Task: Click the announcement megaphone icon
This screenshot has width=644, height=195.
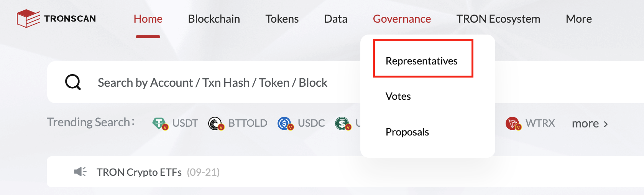Action: (x=80, y=172)
